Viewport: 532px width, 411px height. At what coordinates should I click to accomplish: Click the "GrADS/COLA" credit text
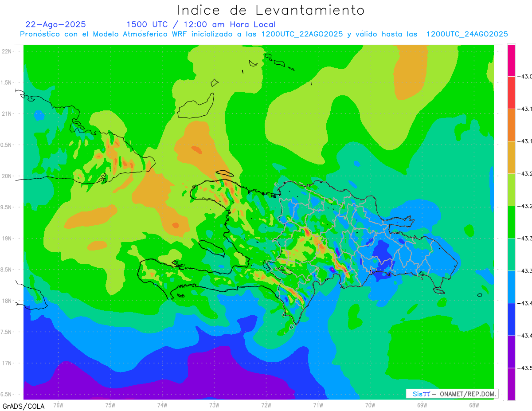23,406
